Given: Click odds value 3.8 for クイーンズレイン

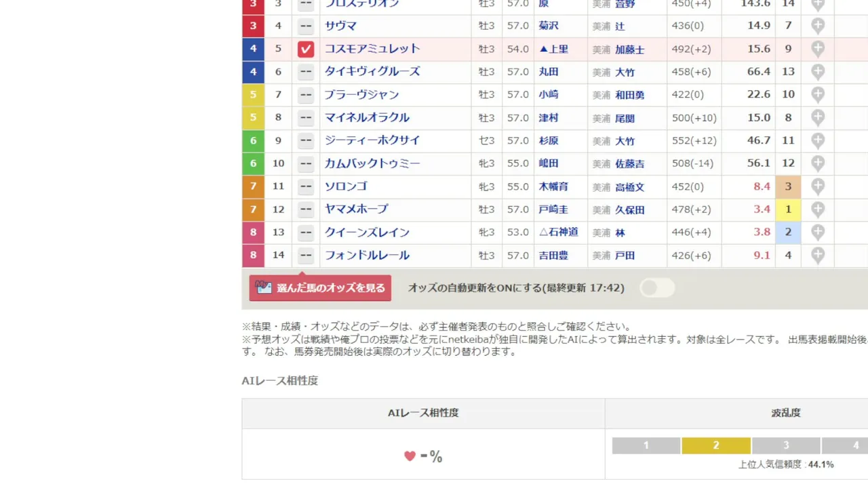Looking at the screenshot, I should click(x=762, y=232).
